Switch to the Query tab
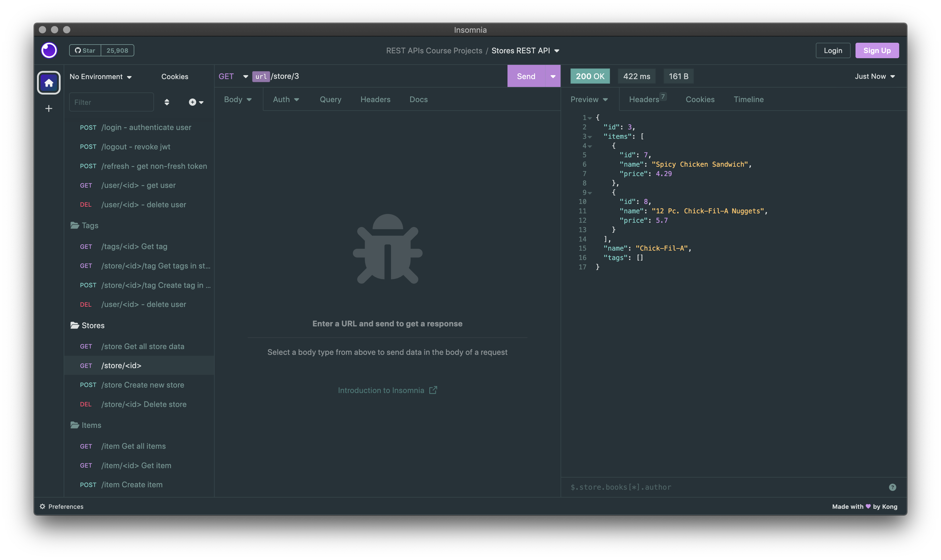Screen dimensions: 941x560 (330, 99)
